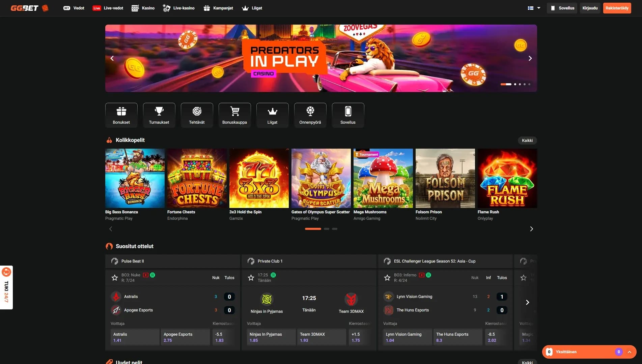Expand the Yksittäinen bet slip chevron
Screen dimensions: 642x364
point(630,352)
